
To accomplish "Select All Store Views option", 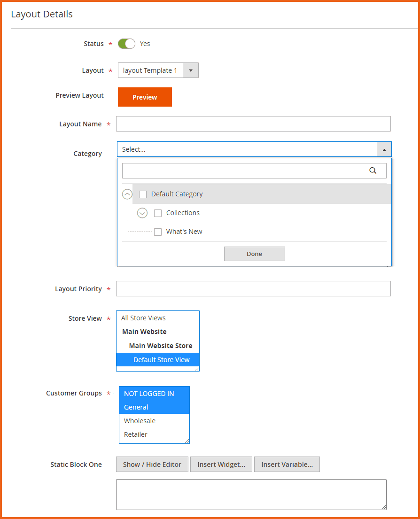I will [x=143, y=318].
